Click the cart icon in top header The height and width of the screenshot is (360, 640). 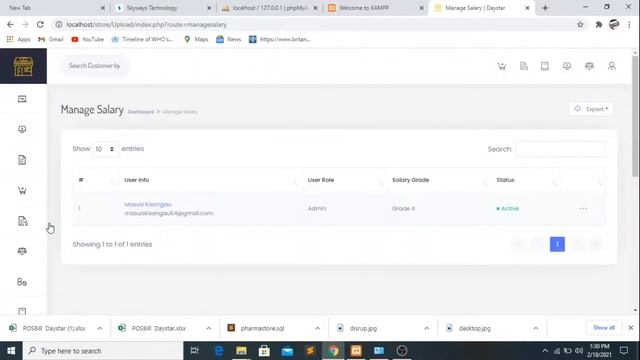point(502,66)
